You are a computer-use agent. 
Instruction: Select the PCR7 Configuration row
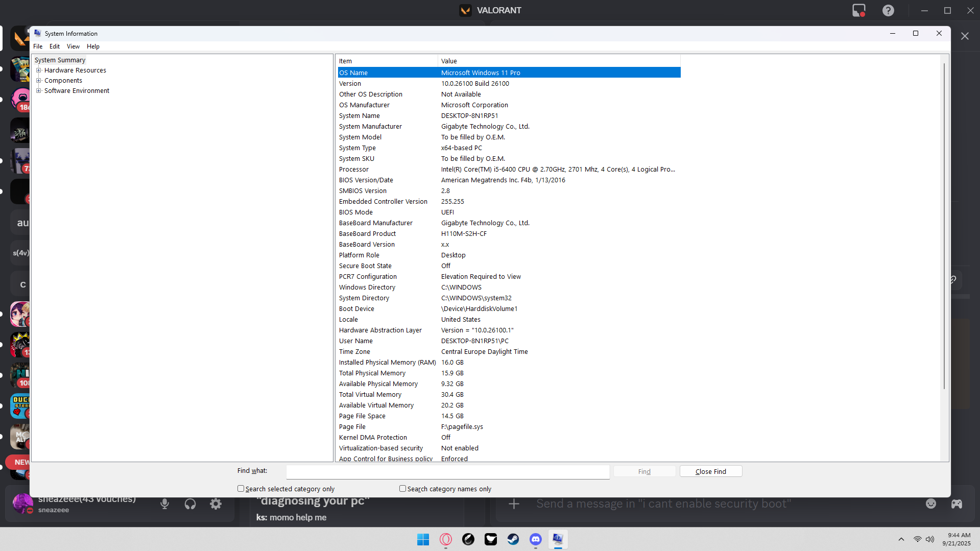509,277
